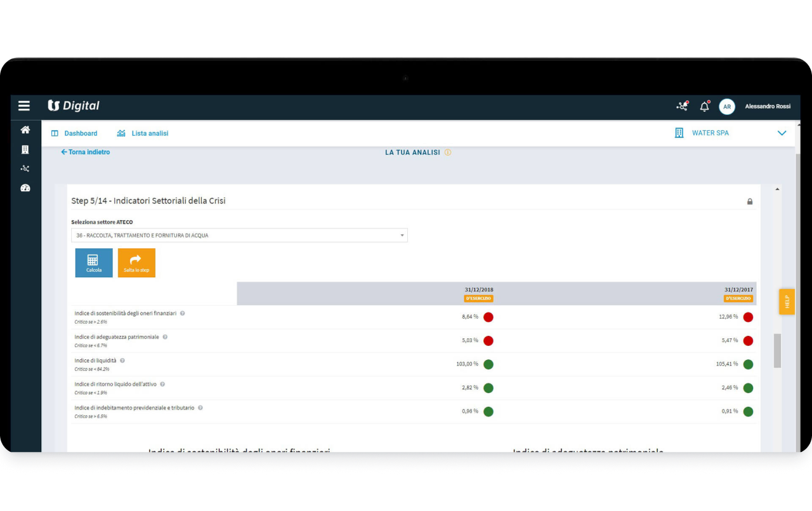Screen dimensions: 812x511
Task: Expand the WATER SPA company chevron
Action: point(782,133)
